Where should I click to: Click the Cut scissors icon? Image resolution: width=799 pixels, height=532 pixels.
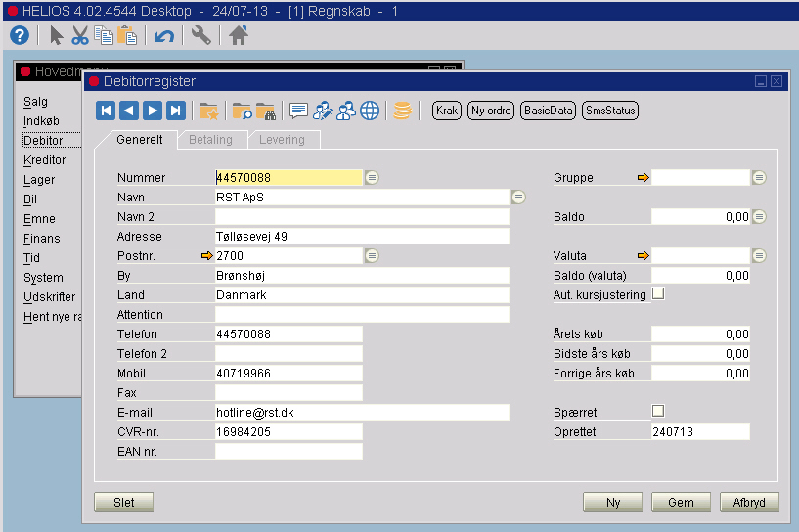click(x=80, y=35)
